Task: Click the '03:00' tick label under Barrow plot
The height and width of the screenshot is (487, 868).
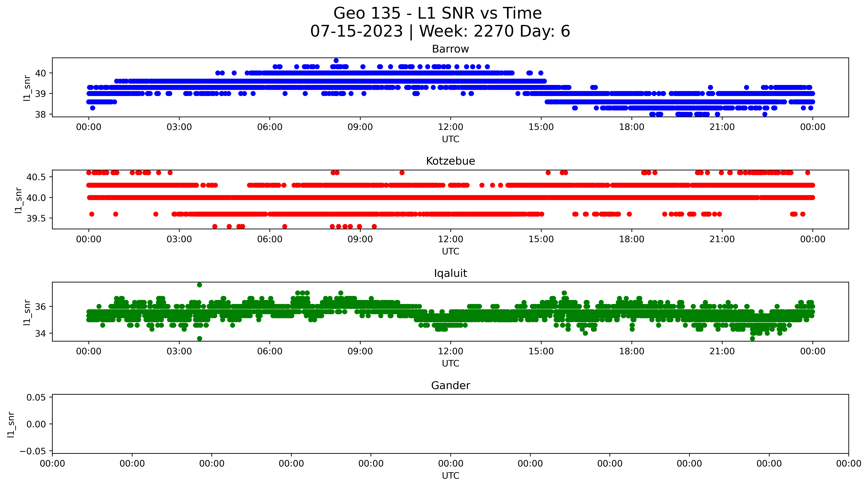Action: [x=179, y=127]
